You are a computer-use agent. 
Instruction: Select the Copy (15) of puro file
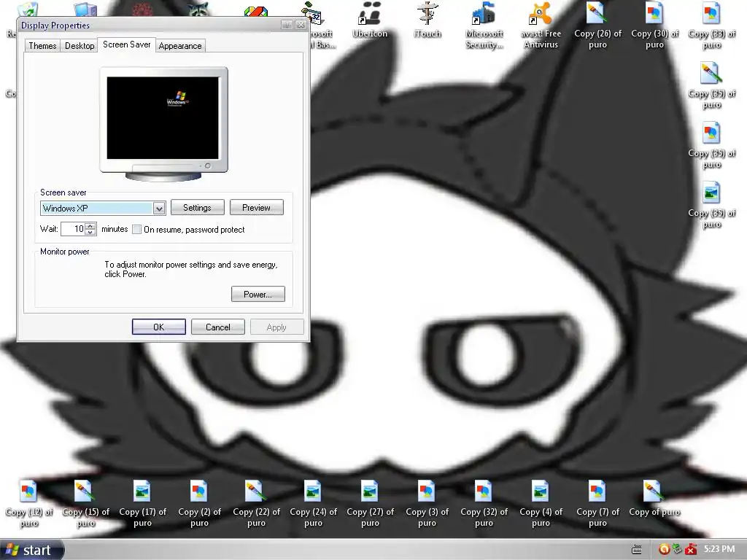(86, 504)
